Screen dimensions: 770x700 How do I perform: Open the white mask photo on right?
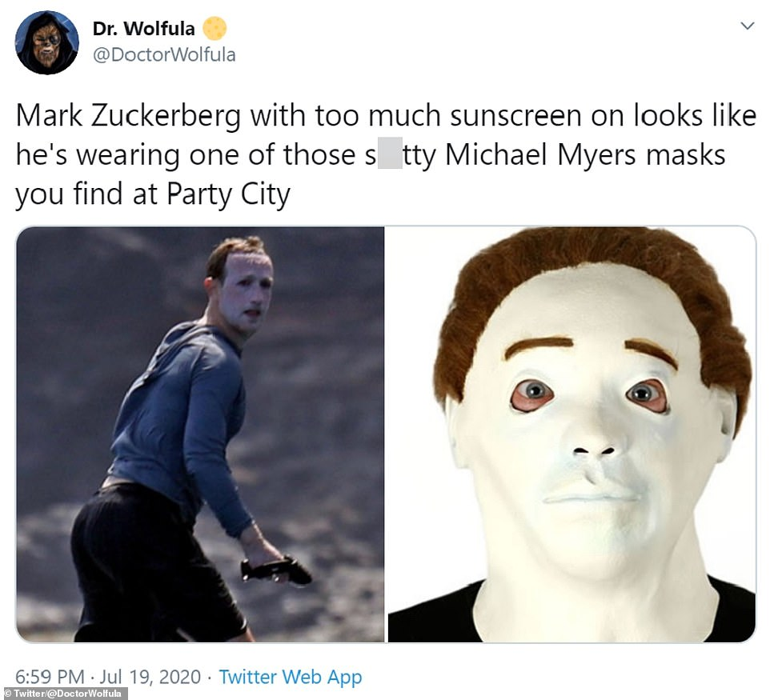point(571,434)
